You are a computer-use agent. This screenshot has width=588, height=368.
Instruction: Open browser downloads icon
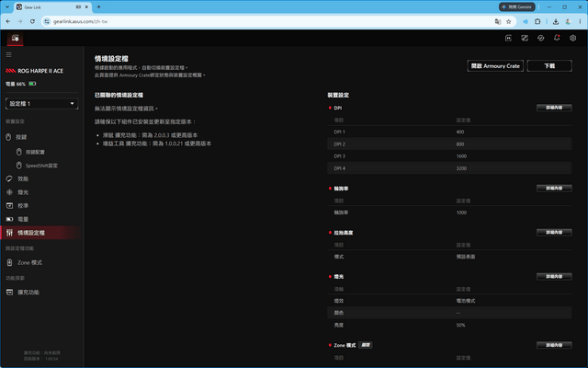click(556, 22)
